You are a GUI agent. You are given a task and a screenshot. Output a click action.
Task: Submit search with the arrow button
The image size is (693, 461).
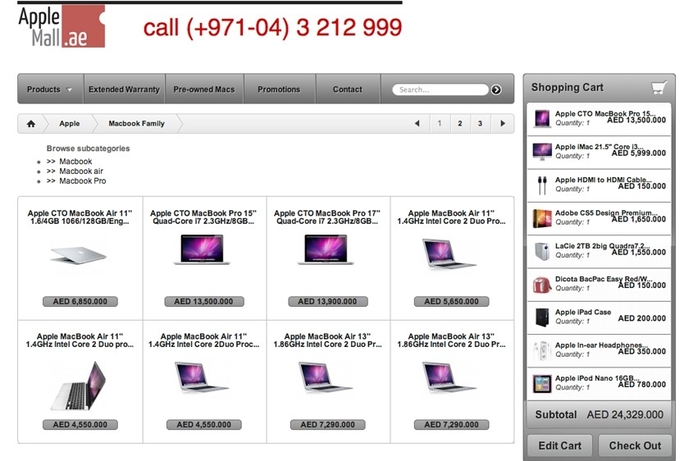496,90
